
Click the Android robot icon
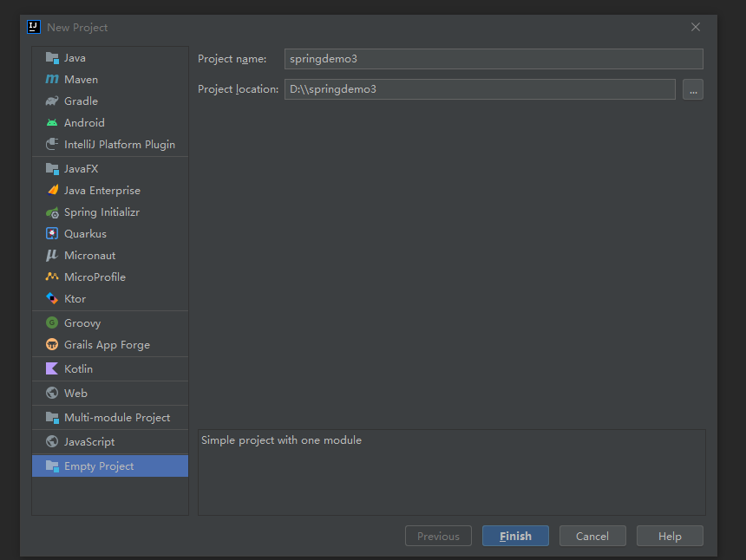[52, 122]
